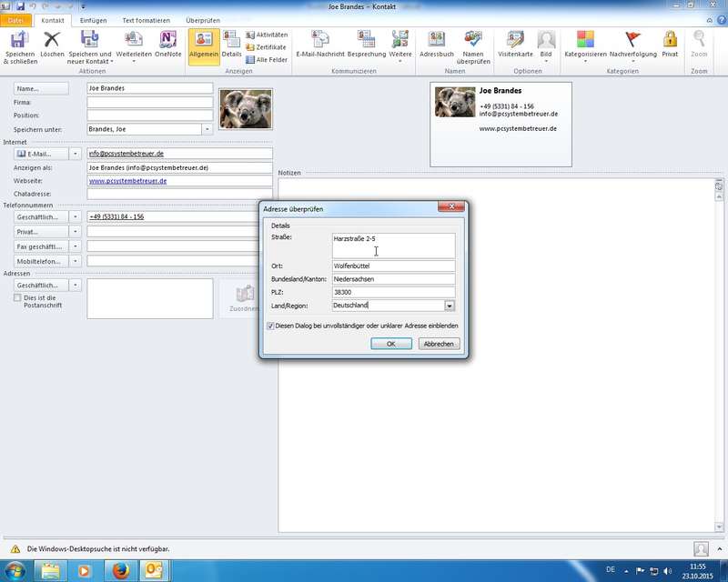
Task: Check 'Dies ist die Postanschrift' checkbox
Action: [17, 297]
